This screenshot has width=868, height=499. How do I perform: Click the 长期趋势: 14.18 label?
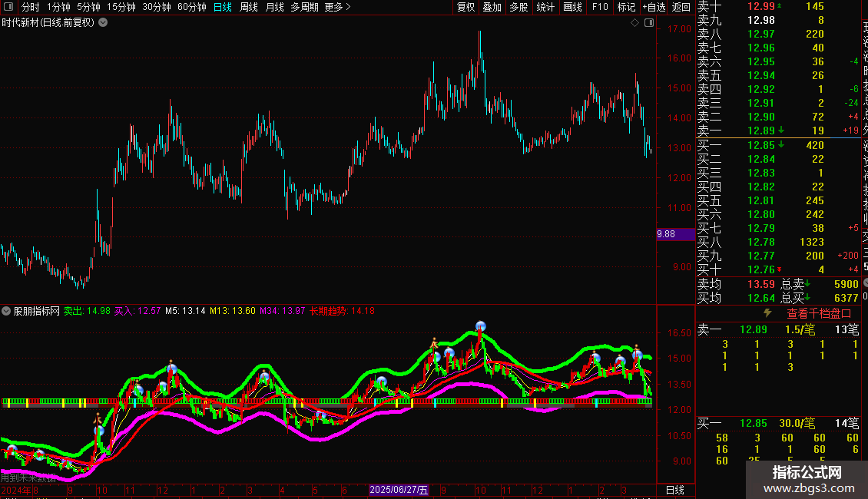tap(342, 311)
